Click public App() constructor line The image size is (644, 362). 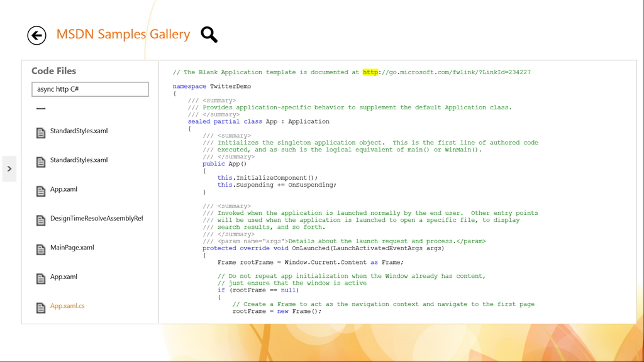pos(225,164)
